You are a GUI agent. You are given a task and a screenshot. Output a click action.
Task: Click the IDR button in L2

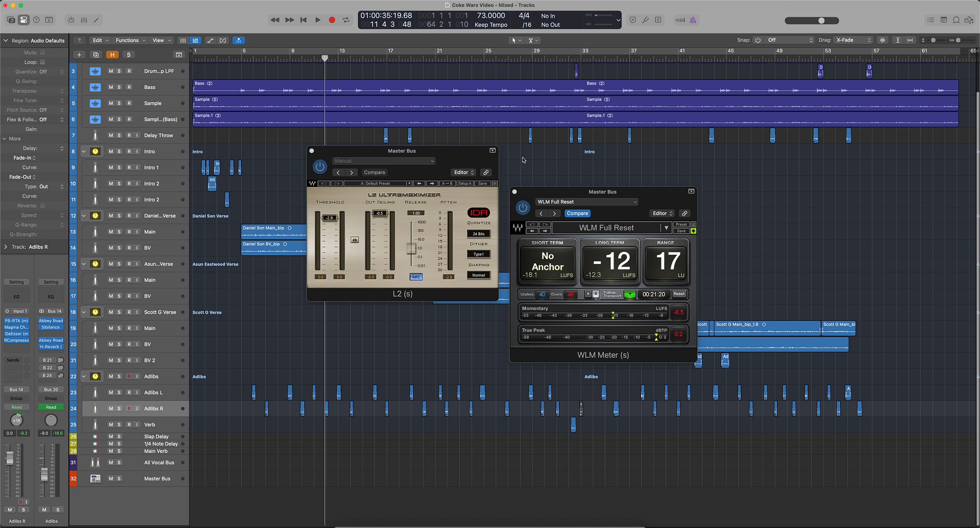pos(478,213)
